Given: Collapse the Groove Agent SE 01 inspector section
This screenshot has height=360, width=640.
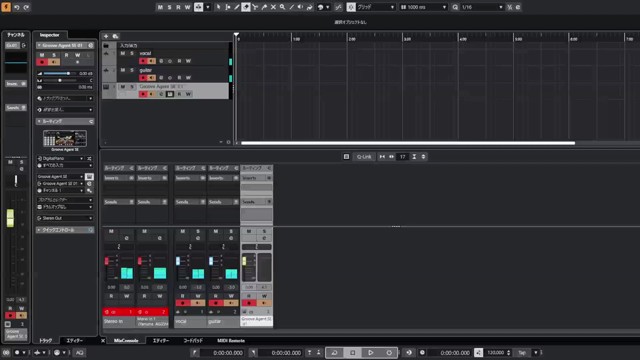Looking at the screenshot, I should [39, 45].
